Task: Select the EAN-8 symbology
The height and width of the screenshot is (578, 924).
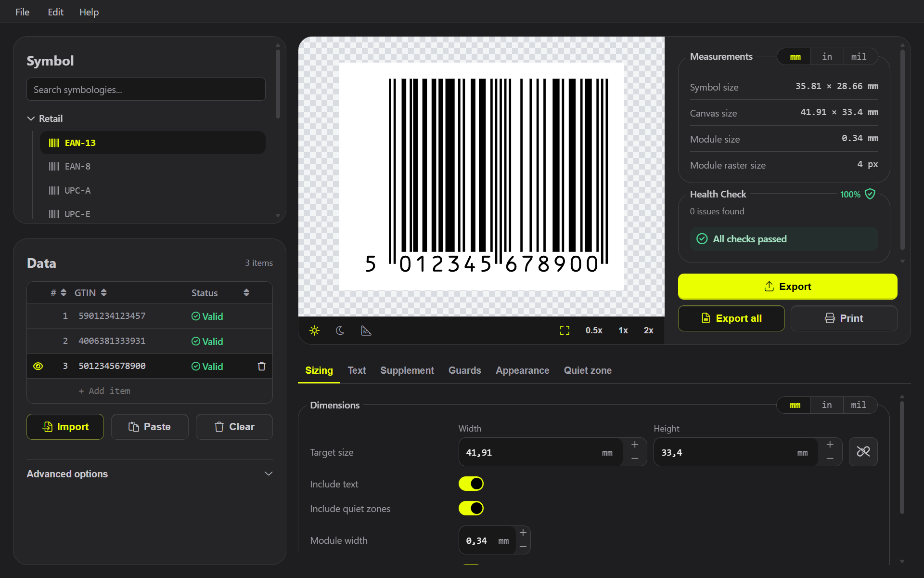Action: click(x=153, y=167)
